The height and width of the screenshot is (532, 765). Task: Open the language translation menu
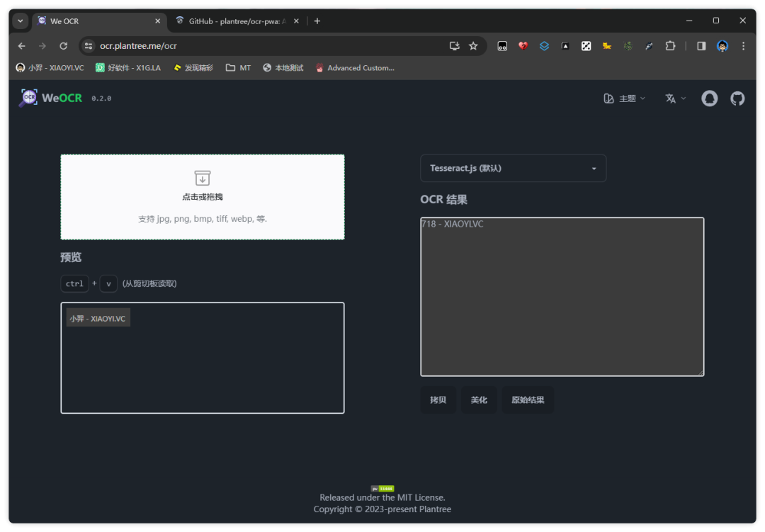(675, 98)
